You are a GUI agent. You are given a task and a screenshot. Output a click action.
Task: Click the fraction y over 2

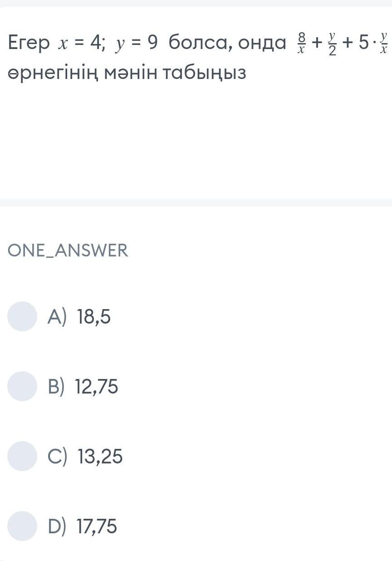(x=333, y=44)
